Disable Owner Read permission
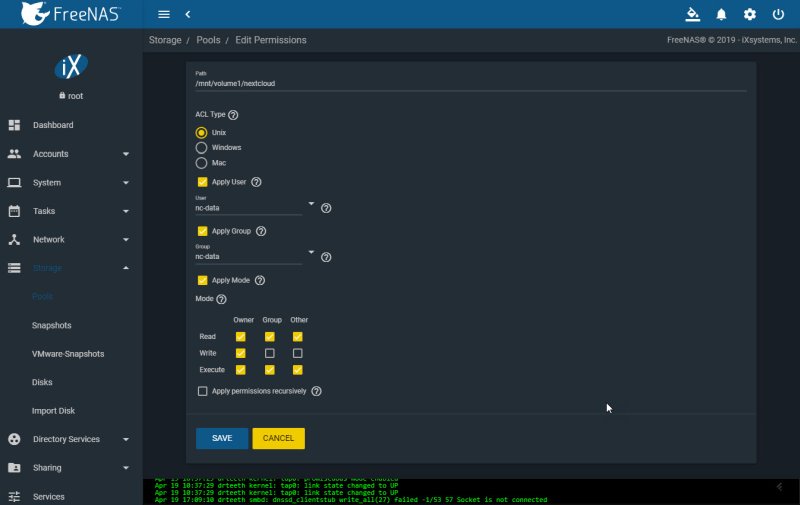This screenshot has height=505, width=800. (240, 337)
